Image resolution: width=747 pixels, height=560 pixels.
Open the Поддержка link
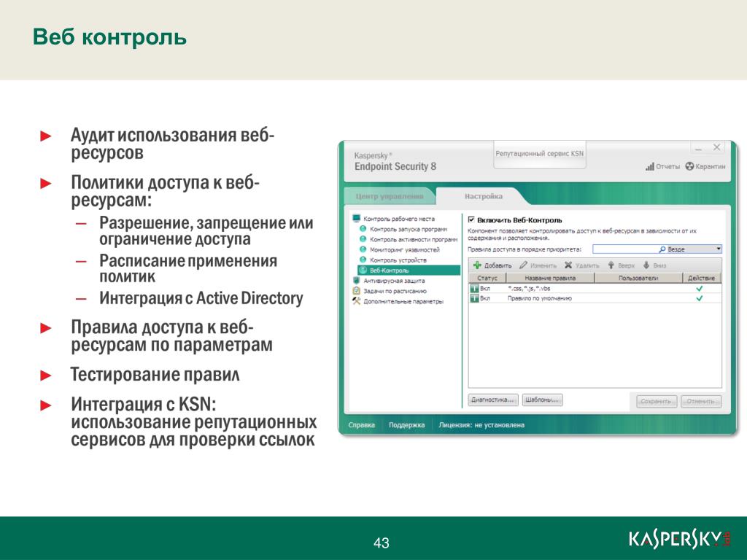[x=406, y=425]
